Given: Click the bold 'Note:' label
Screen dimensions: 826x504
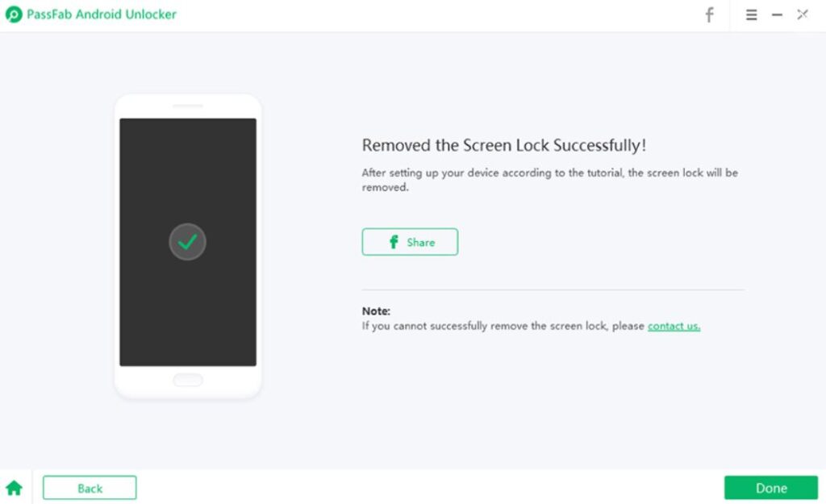Looking at the screenshot, I should tap(376, 311).
